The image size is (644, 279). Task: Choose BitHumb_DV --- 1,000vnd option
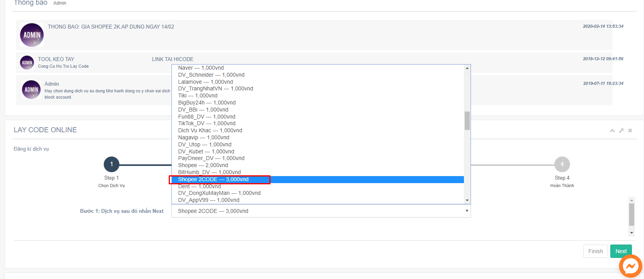pos(318,172)
